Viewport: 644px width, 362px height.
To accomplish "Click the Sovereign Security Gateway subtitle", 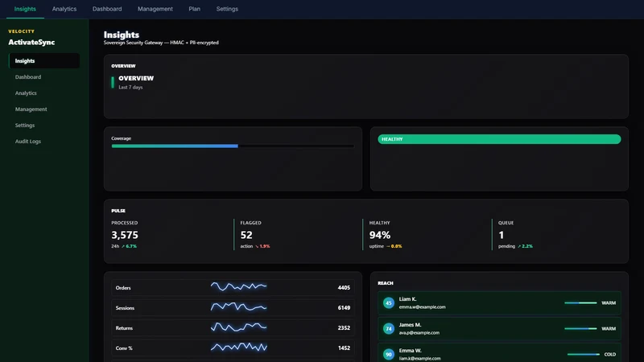I will (161, 43).
